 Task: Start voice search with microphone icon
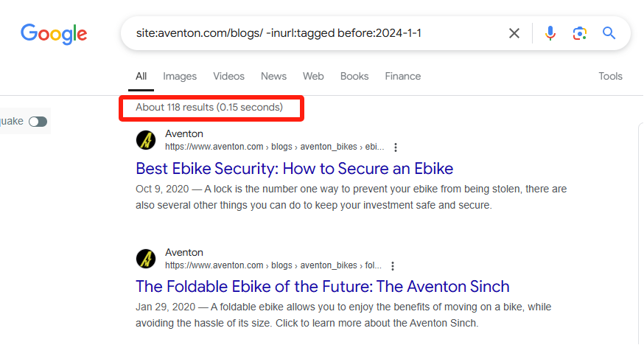(x=550, y=33)
